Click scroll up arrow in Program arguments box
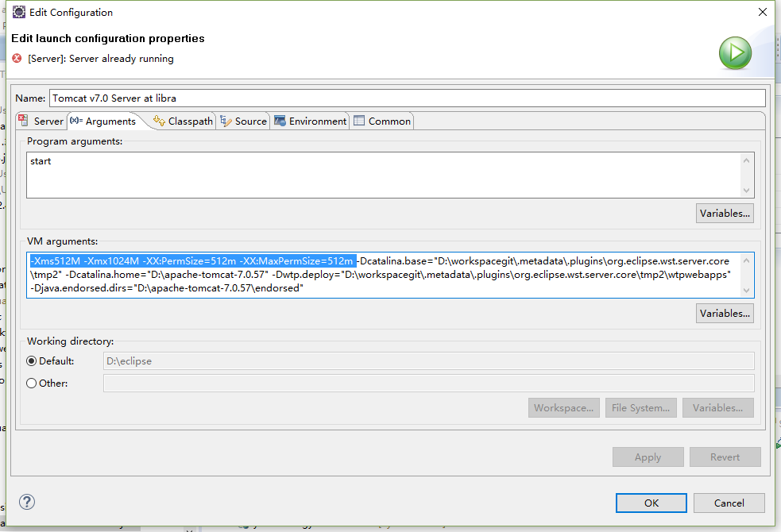 coord(746,160)
